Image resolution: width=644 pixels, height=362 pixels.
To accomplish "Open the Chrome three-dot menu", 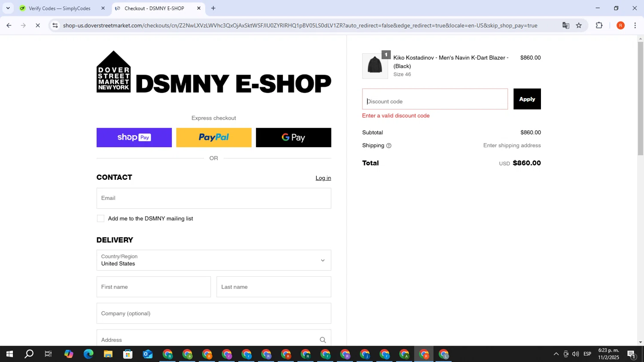I will tap(635, 26).
